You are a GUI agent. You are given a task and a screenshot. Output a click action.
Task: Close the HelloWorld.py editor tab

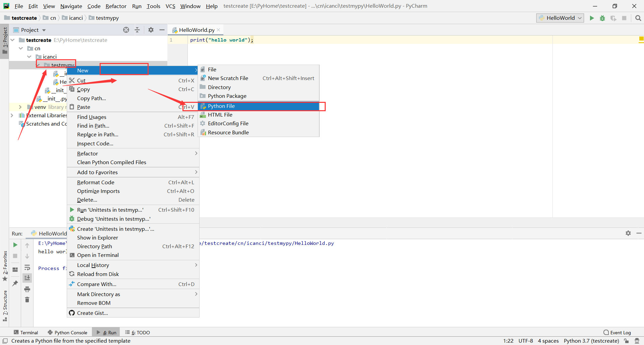218,30
